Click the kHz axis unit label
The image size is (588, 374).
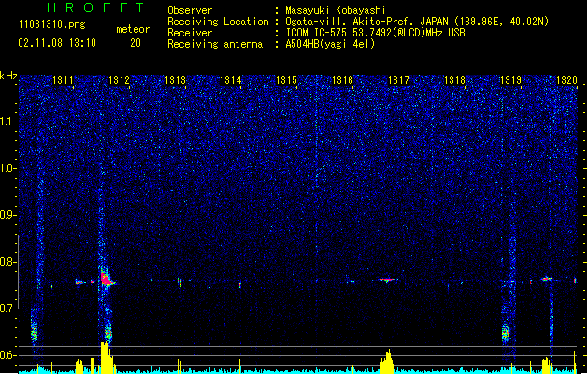tap(8, 76)
